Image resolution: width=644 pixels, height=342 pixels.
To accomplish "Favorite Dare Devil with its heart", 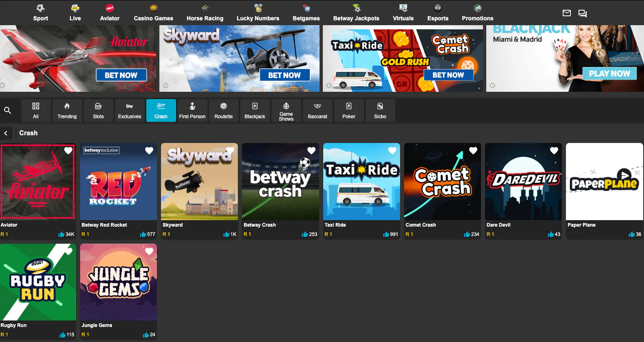I will pos(554,151).
